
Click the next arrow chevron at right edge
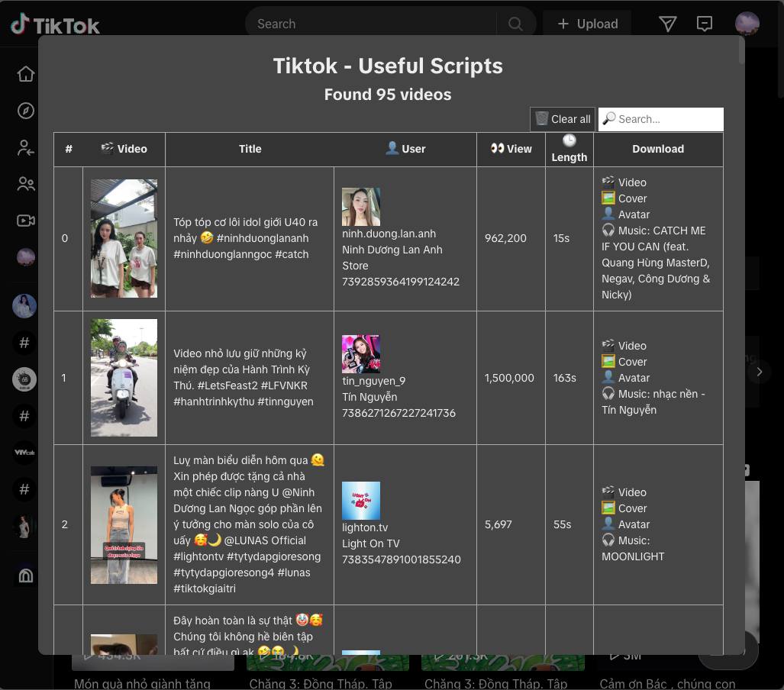[x=759, y=372]
